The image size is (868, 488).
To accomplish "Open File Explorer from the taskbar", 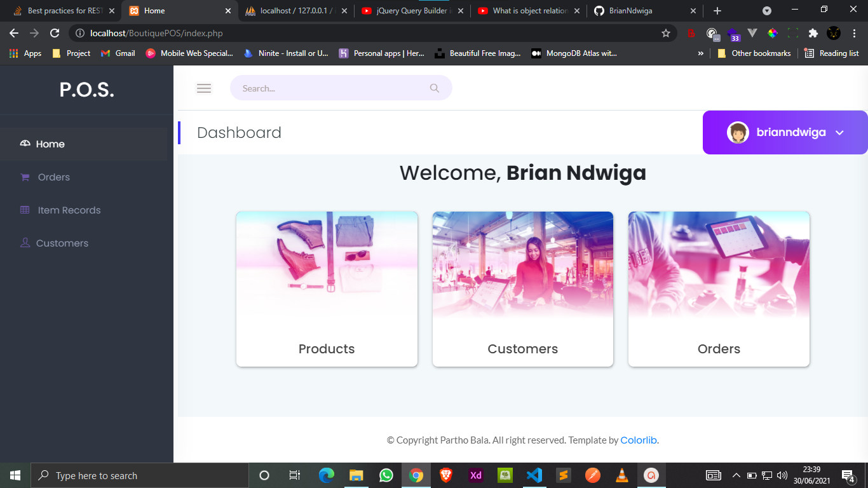I will coord(356,475).
